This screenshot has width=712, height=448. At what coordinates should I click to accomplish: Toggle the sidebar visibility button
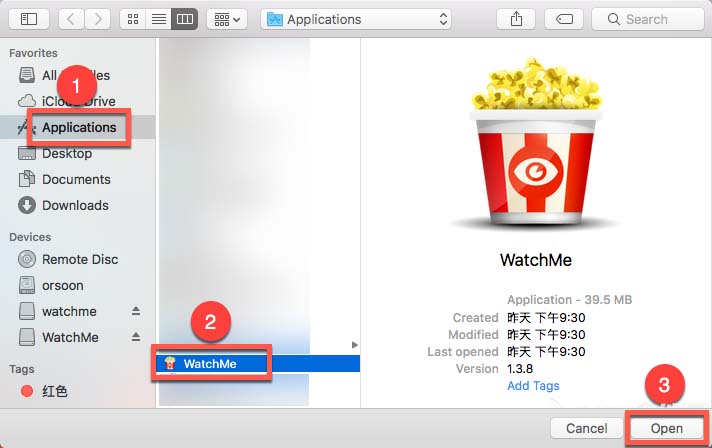click(29, 19)
